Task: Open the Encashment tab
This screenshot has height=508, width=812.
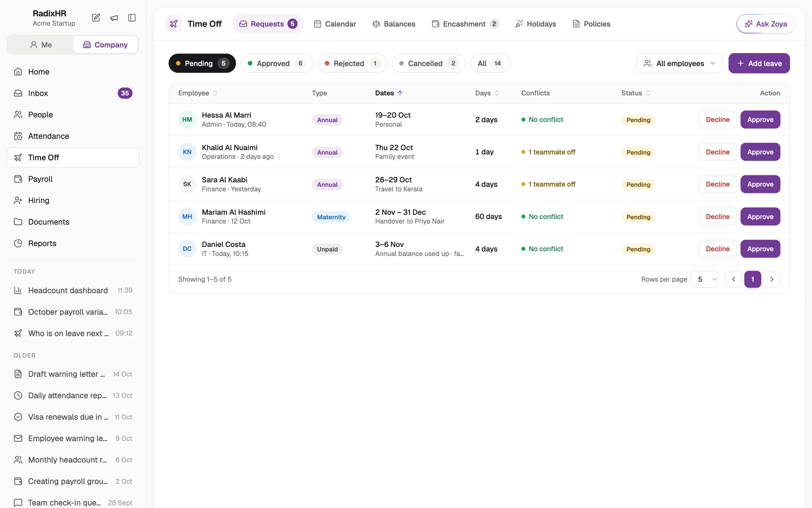Action: tap(465, 24)
